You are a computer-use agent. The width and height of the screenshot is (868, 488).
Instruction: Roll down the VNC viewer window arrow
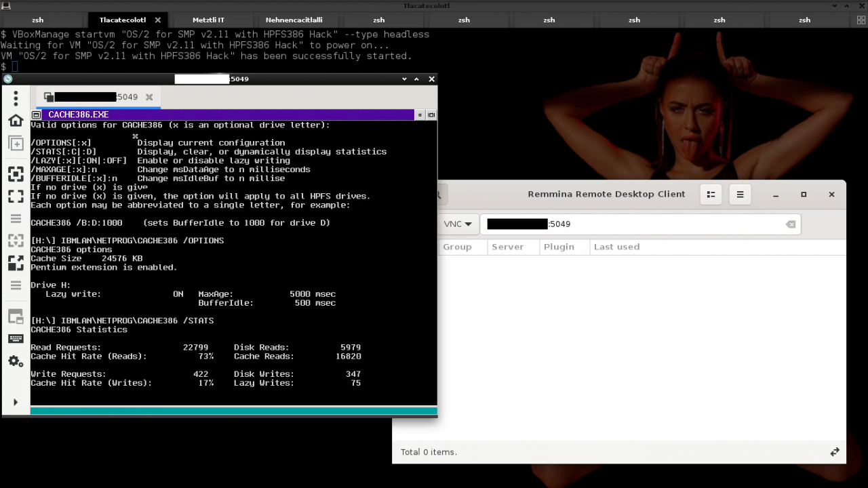pos(404,79)
